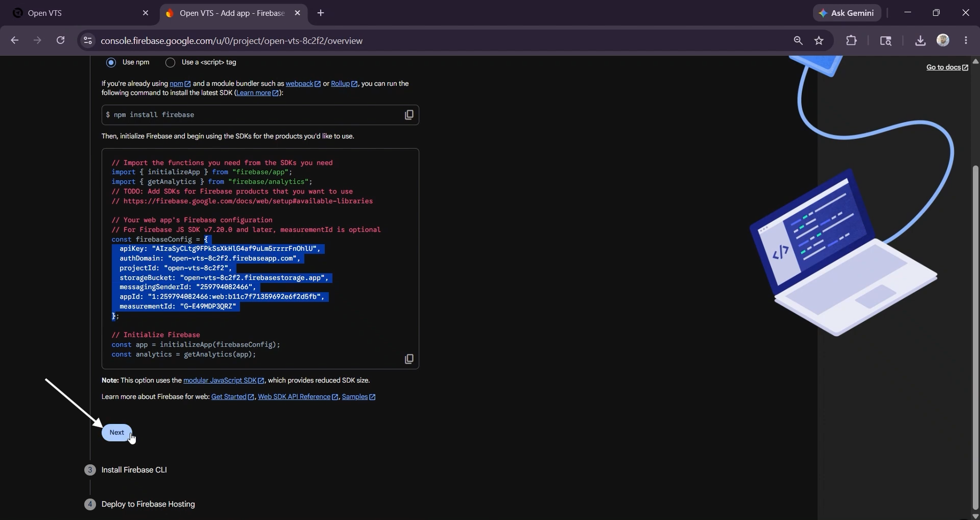Click the import initializeApp code line
Image resolution: width=980 pixels, height=520 pixels.
202,172
